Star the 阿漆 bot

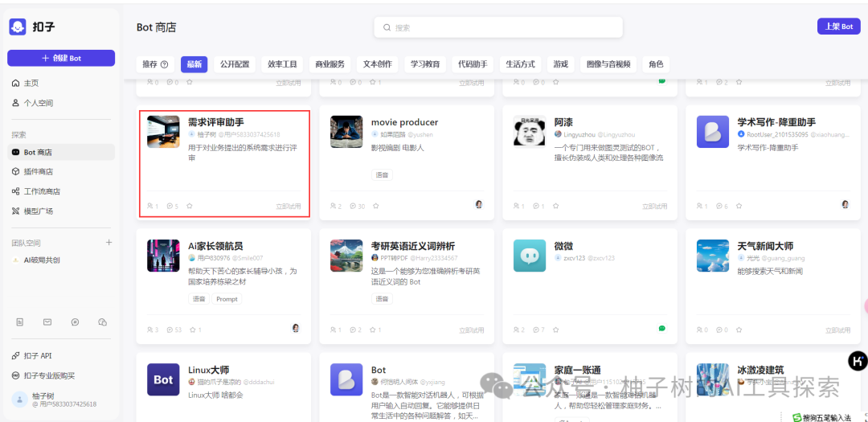[x=556, y=206]
